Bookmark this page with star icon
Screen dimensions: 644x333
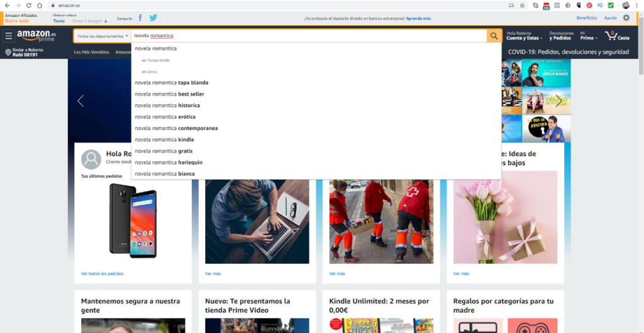click(523, 5)
